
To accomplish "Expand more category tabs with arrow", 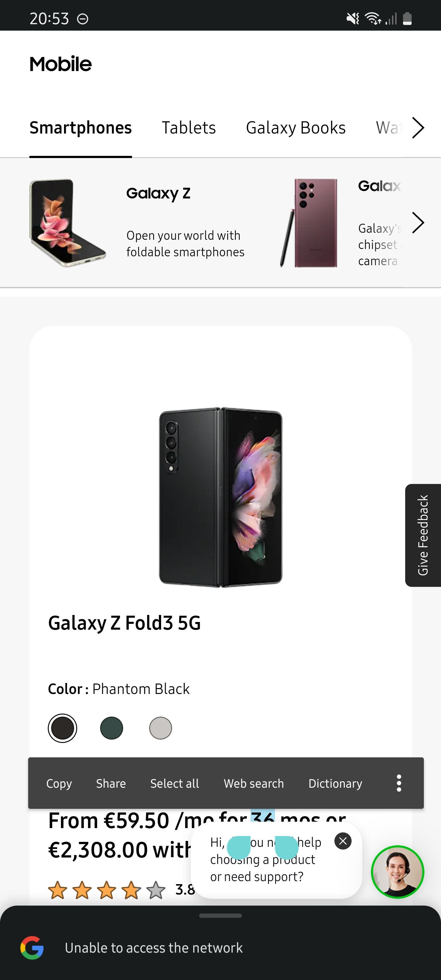I will (418, 128).
